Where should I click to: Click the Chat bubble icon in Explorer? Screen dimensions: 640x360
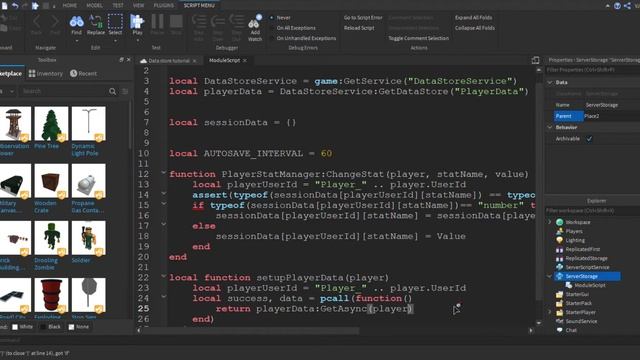[560, 330]
